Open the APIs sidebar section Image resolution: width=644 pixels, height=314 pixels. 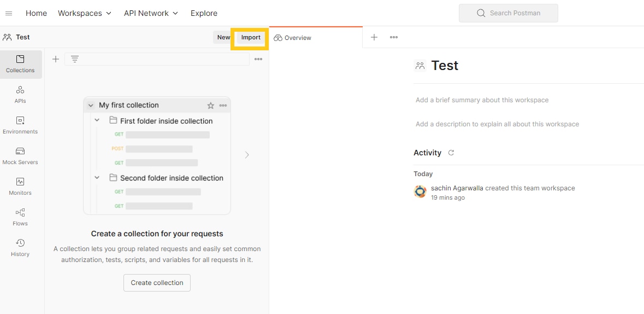point(20,95)
